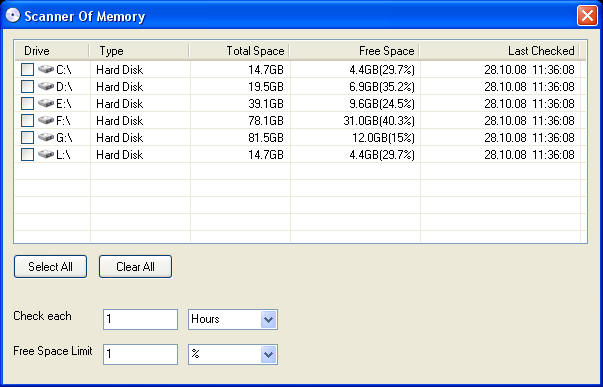
Task: Click the L:\ drive label text
Action: click(x=63, y=155)
